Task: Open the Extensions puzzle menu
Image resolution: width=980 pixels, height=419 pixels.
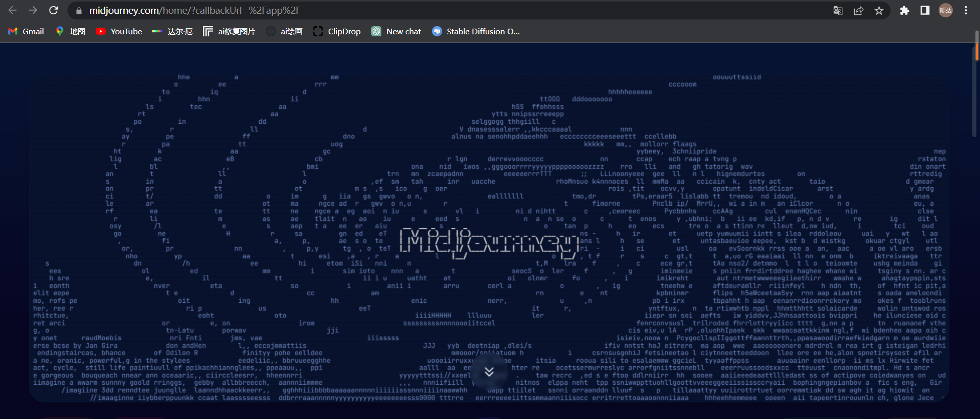Action: 904,10
